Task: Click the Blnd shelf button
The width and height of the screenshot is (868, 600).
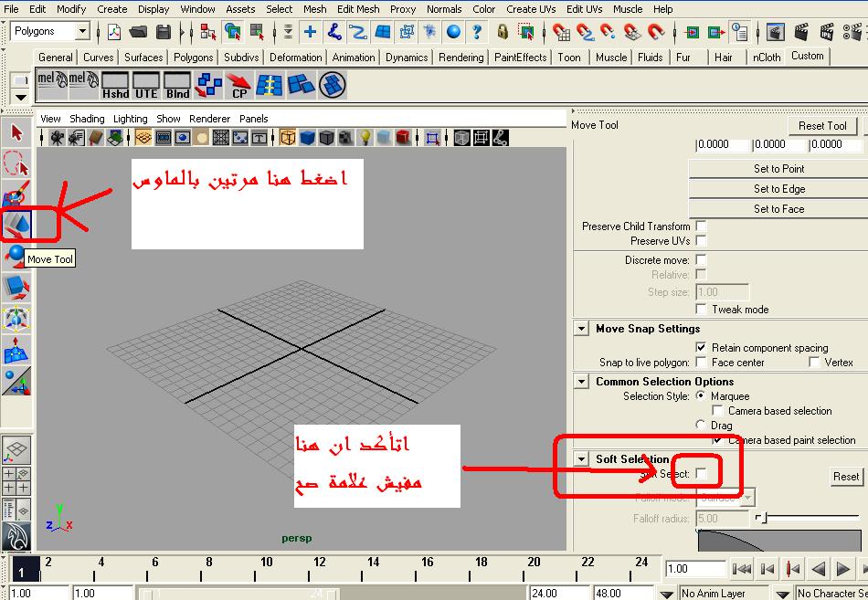Action: pos(177,85)
